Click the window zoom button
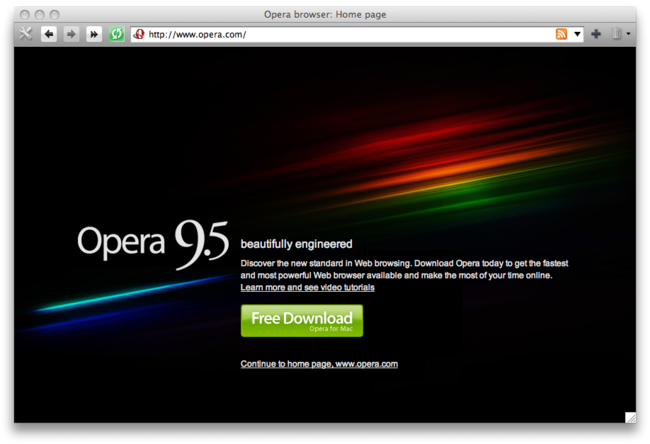Image resolution: width=650 pixels, height=444 pixels. pos(55,15)
